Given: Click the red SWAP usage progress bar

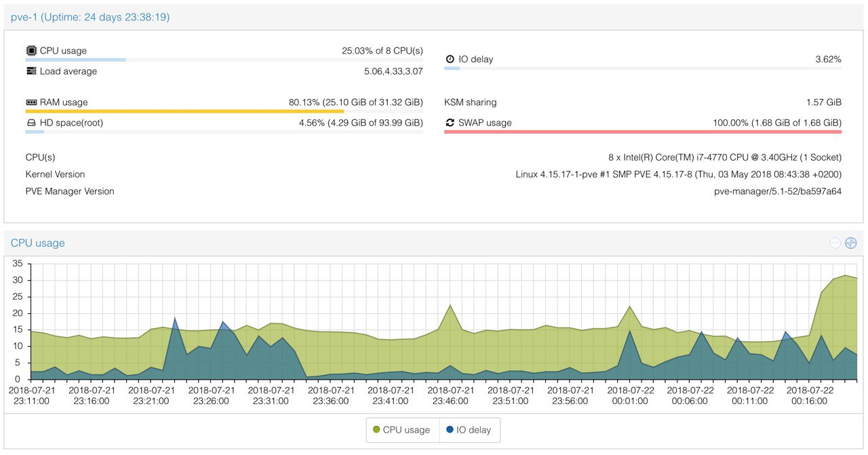Looking at the screenshot, I should pyautogui.click(x=643, y=132).
